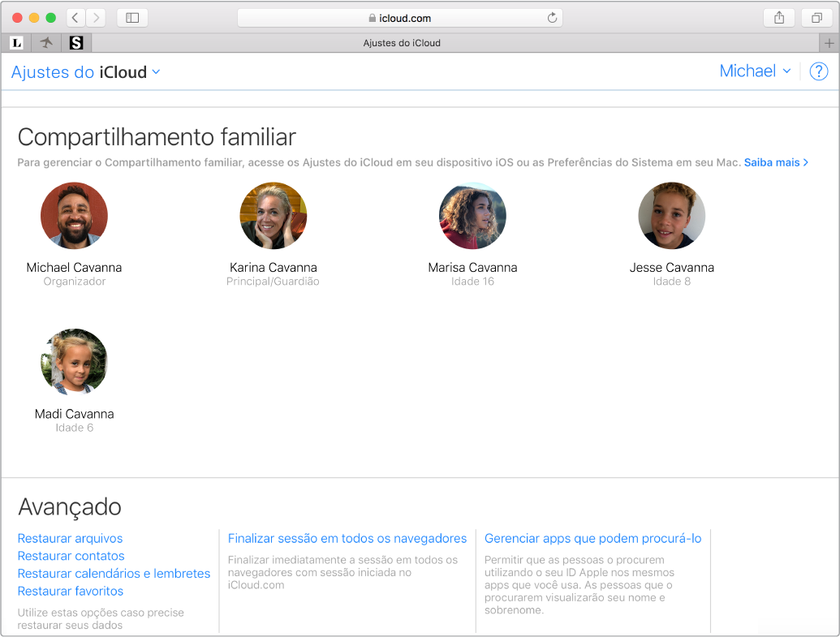Click Madi Cavanna's profile photo
The image size is (840, 637).
[x=74, y=362]
